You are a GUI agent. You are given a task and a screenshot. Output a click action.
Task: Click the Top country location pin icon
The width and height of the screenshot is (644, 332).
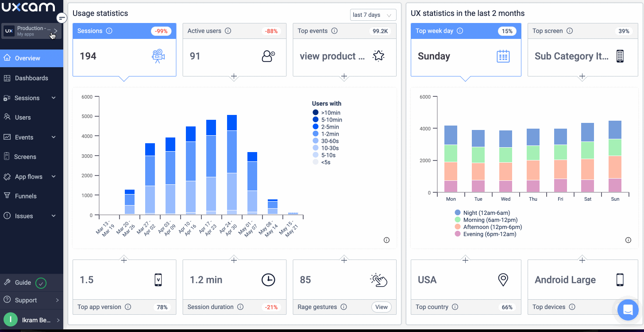503,280
